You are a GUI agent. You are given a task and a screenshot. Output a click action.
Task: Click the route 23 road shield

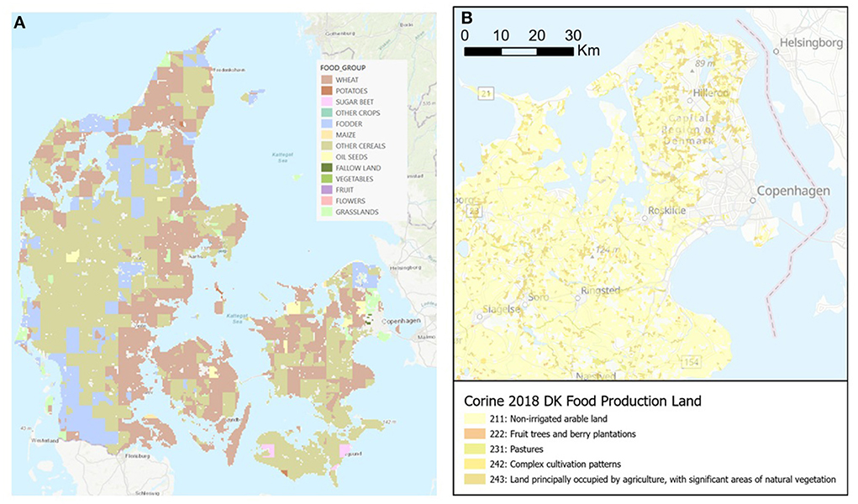(x=474, y=211)
